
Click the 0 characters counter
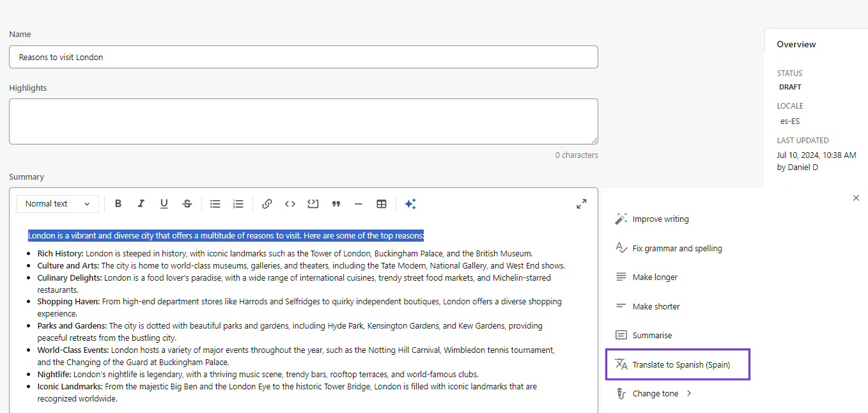(x=577, y=155)
